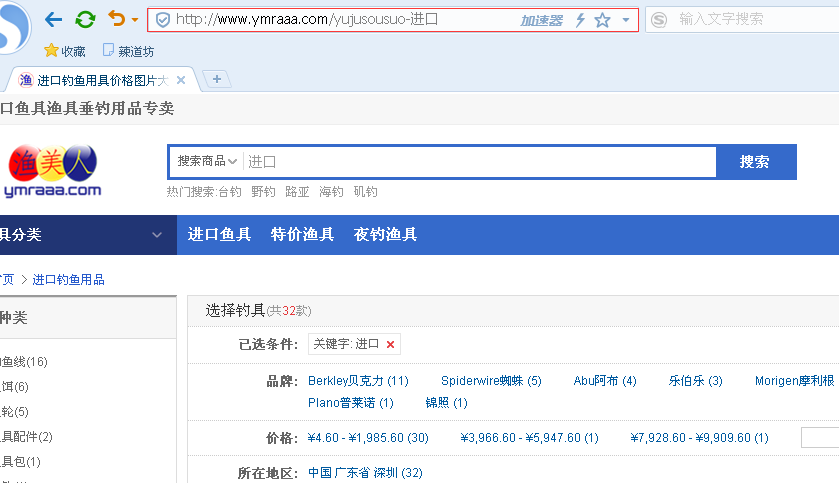The height and width of the screenshot is (483, 839).
Task: Click the orange undo arrow icon
Action: click(117, 19)
